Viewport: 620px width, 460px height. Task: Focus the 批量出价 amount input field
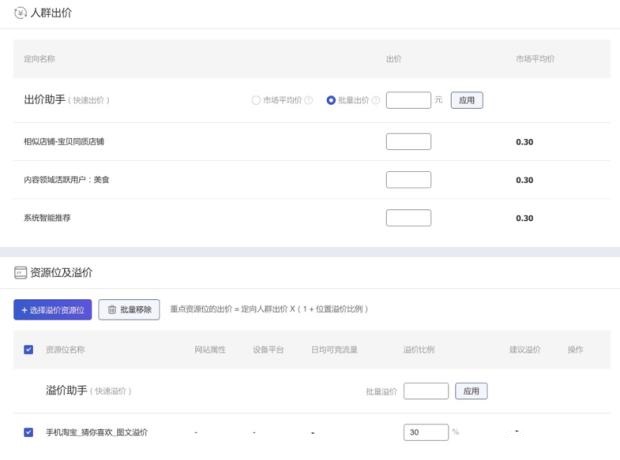tap(408, 100)
